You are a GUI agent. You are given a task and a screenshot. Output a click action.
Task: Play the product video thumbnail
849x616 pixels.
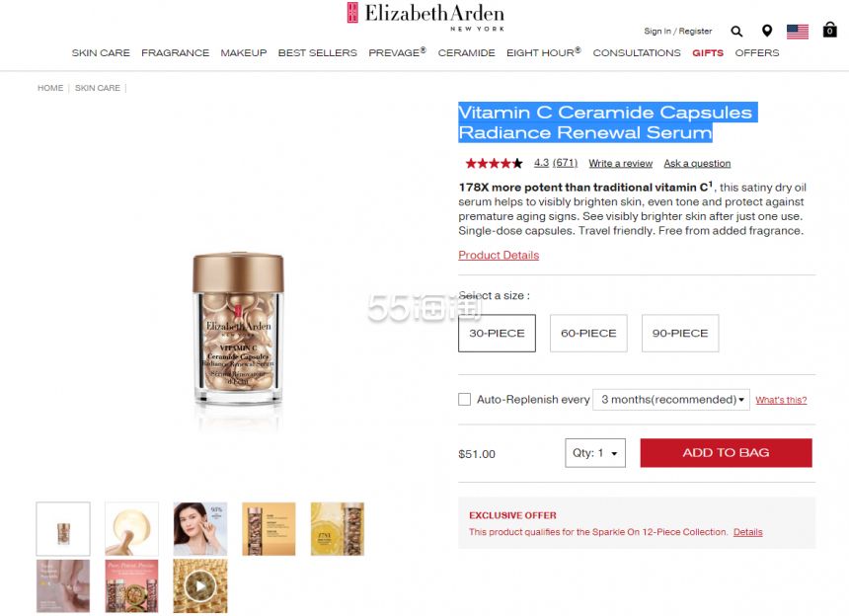(200, 586)
